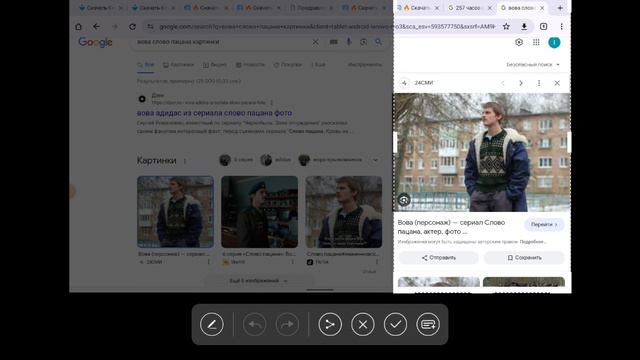Click the Google search input field
The height and width of the screenshot is (360, 640).
[222, 42]
